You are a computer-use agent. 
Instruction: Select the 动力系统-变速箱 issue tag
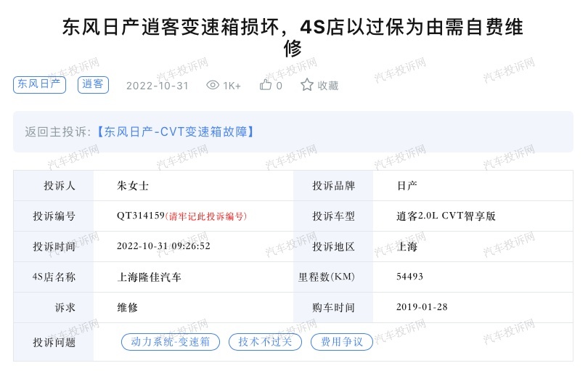[171, 342]
